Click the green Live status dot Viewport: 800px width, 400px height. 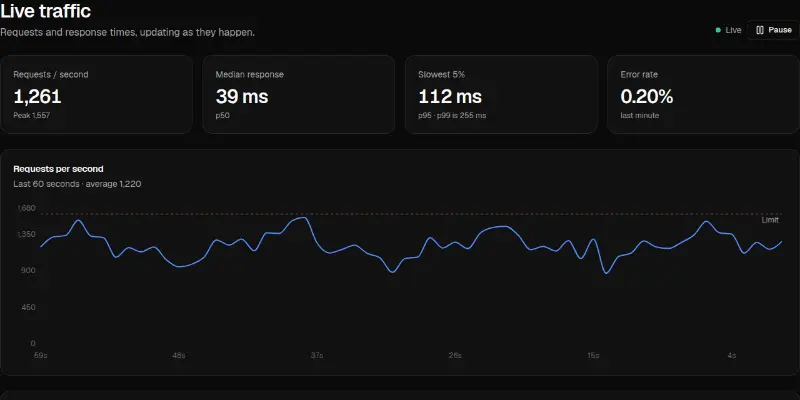(x=718, y=30)
